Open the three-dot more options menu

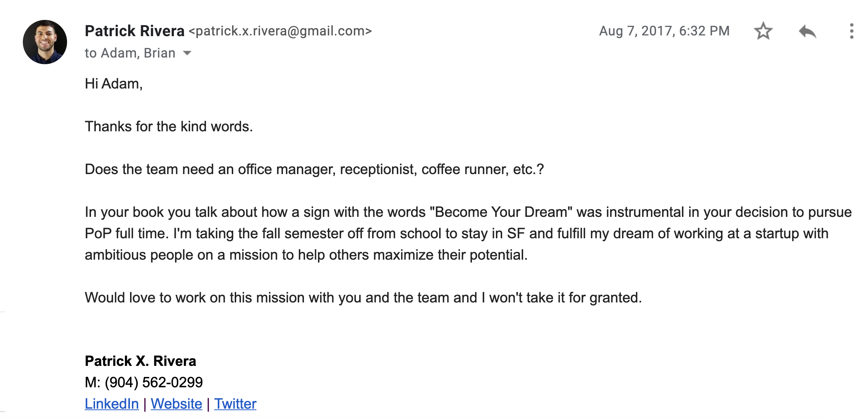pos(851,31)
